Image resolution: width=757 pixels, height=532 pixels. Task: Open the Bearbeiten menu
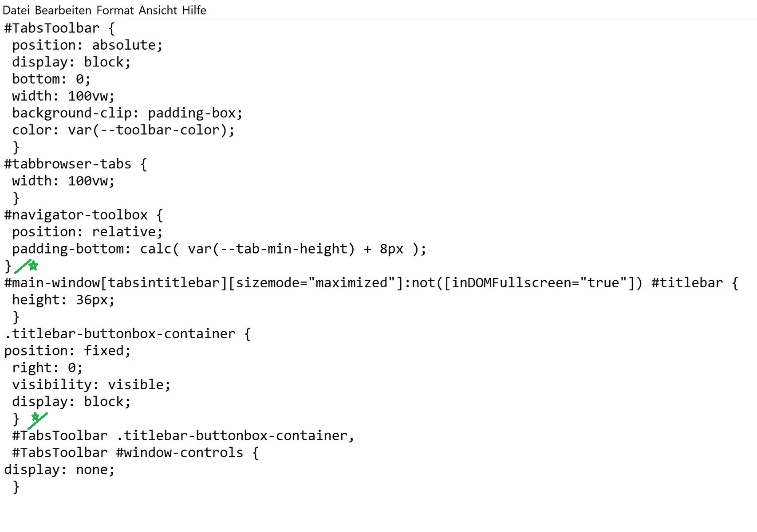click(63, 10)
